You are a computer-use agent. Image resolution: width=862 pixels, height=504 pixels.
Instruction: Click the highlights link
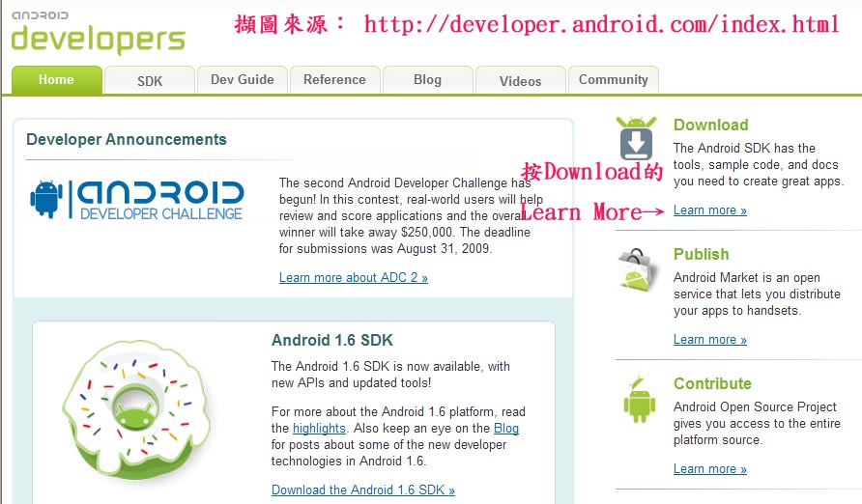click(x=319, y=429)
